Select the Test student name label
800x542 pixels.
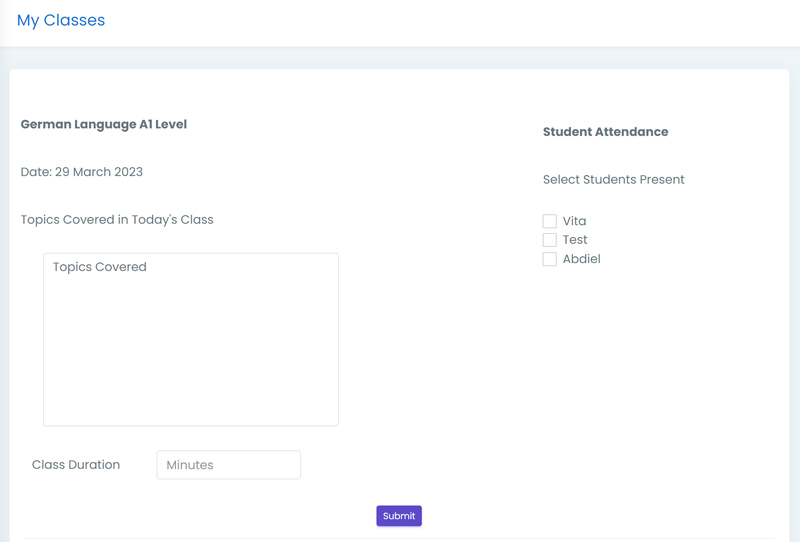coord(575,240)
